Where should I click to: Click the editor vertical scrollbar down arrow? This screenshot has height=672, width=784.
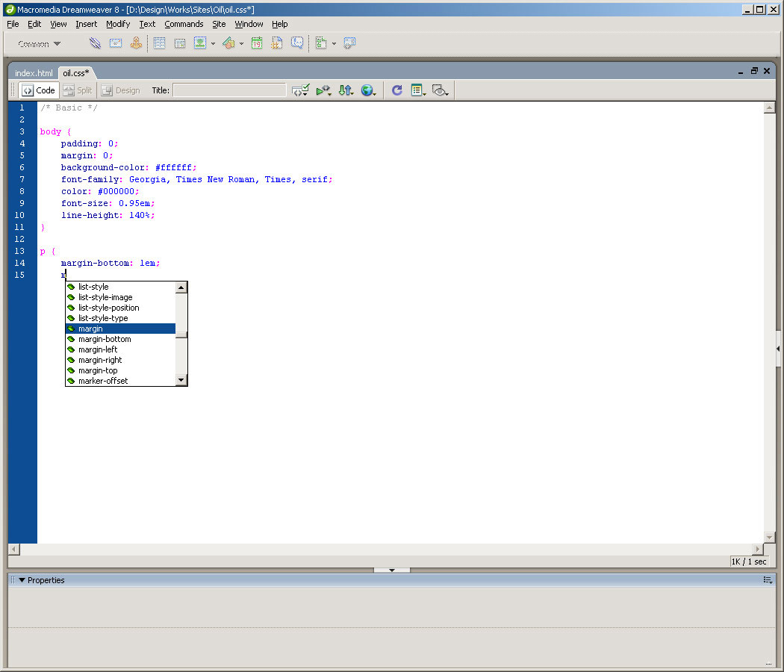pyautogui.click(x=770, y=537)
